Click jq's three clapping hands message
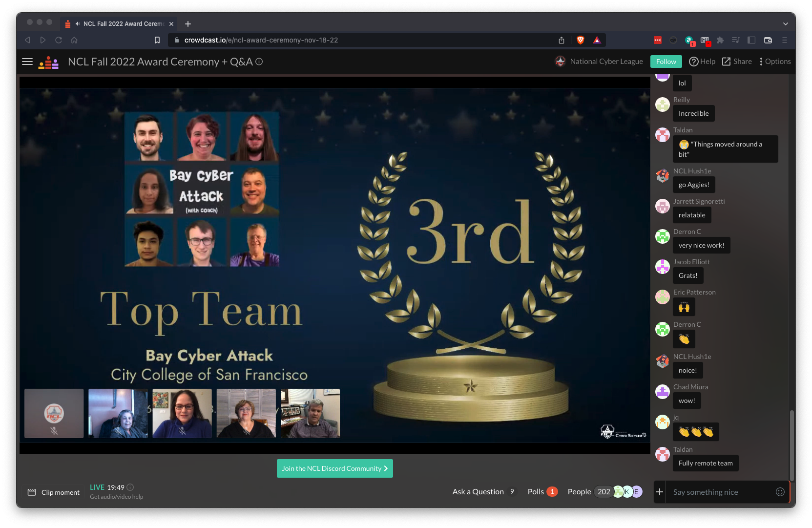The height and width of the screenshot is (528, 812). click(x=696, y=432)
